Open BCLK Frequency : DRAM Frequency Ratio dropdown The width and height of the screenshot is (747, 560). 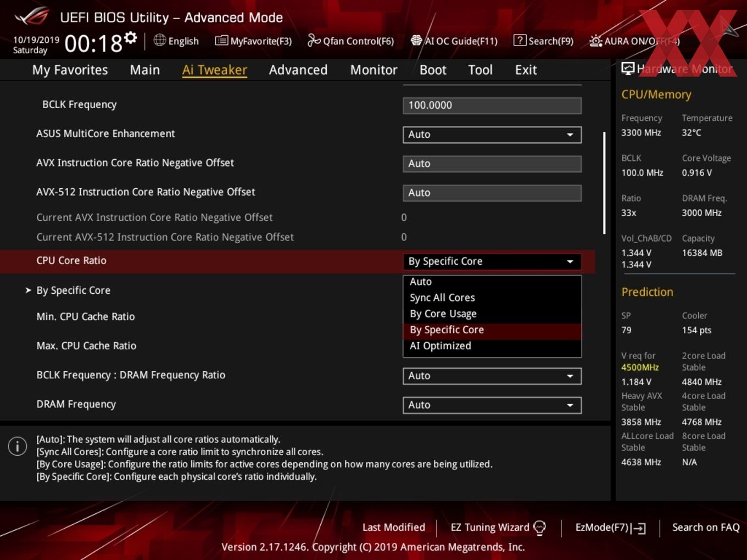[492, 376]
